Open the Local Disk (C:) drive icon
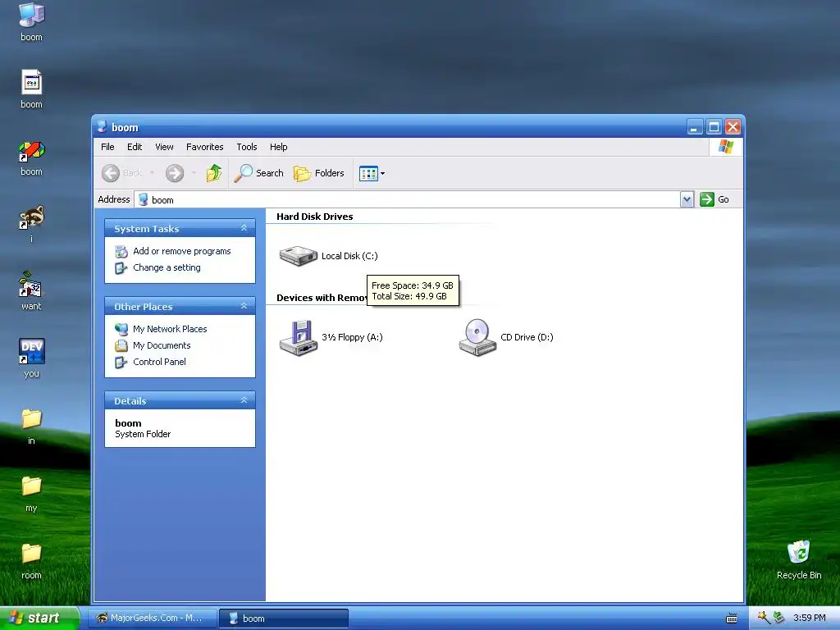Viewport: 840px width, 630px height. pos(299,256)
